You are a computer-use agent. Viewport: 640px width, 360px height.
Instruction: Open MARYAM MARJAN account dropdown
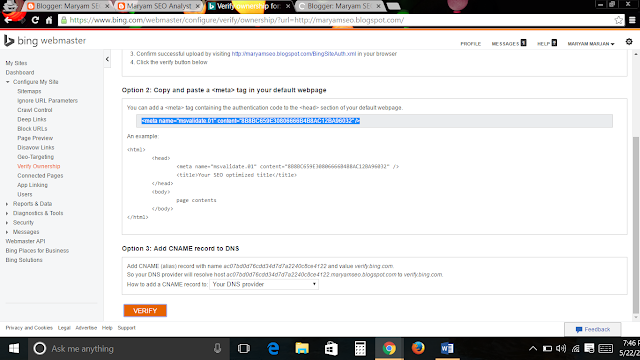point(591,44)
